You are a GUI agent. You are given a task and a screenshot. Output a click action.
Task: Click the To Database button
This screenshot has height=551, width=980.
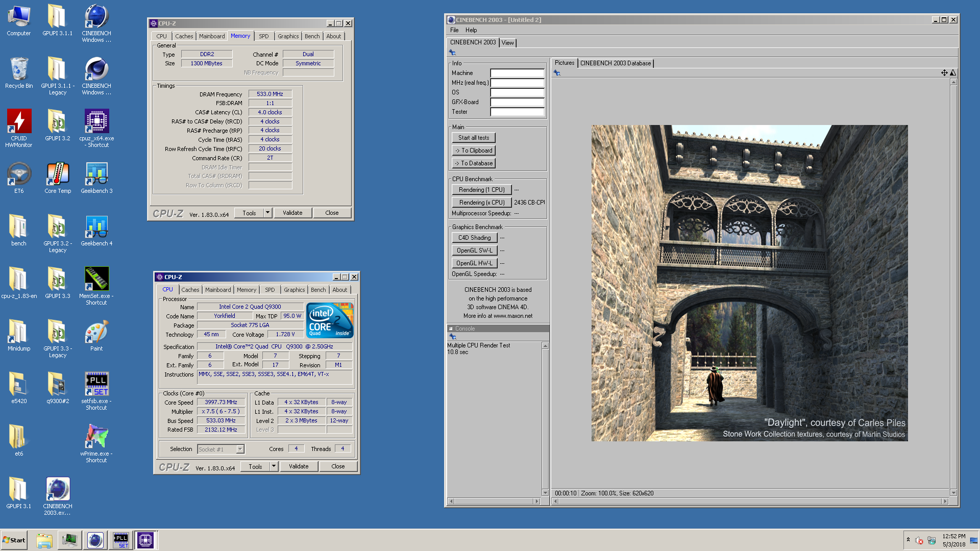474,163
